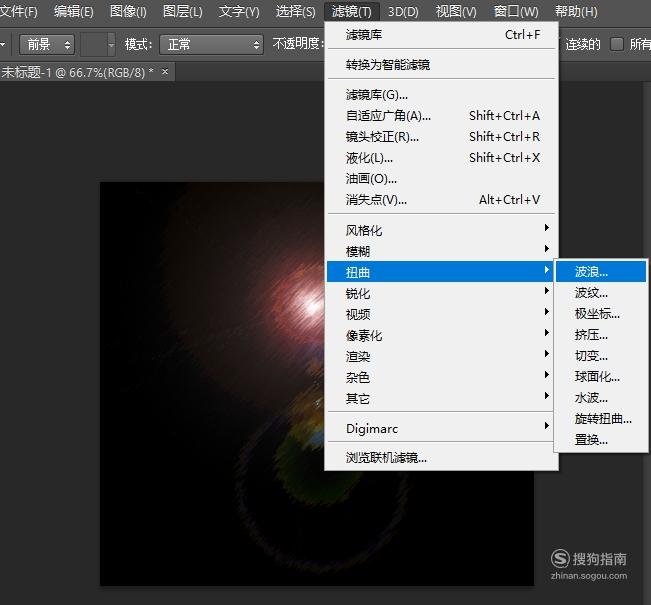Open 滤镜库(G)... filter gallery
The width and height of the screenshot is (651, 605).
pos(442,95)
